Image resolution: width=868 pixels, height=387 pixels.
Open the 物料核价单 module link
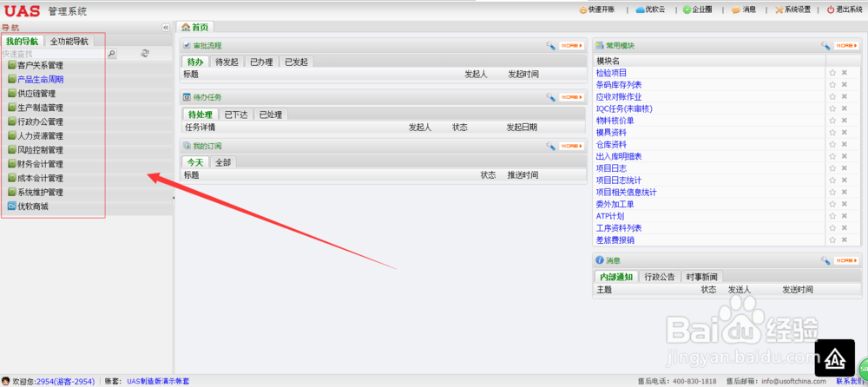point(615,120)
